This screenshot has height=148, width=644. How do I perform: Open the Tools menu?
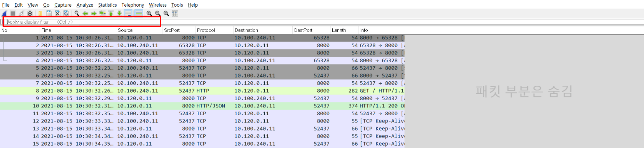[177, 5]
